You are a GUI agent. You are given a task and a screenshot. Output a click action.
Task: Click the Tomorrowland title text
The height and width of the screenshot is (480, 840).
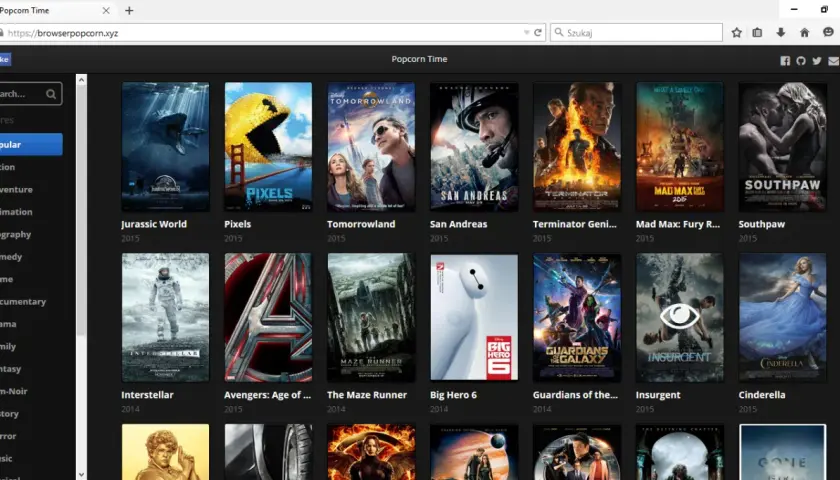pos(362,224)
